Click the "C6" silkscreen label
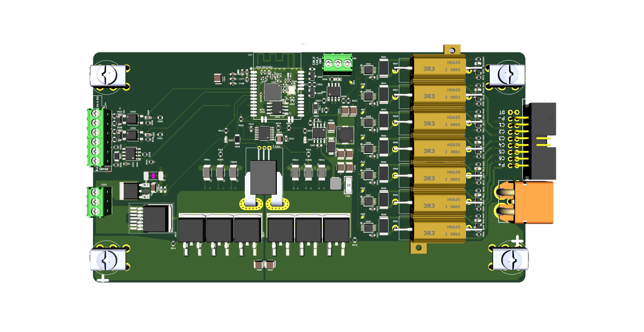644x332 pixels. [x=502, y=159]
